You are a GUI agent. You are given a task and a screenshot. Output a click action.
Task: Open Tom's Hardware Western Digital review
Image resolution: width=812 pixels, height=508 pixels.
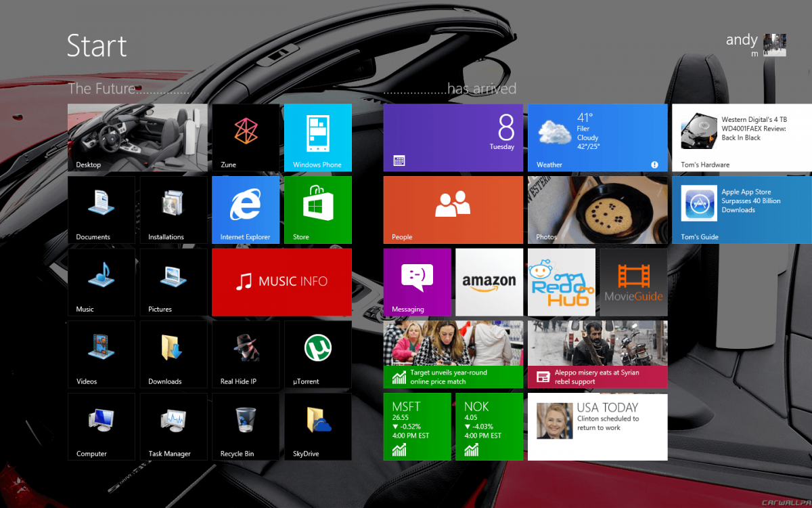[741, 137]
